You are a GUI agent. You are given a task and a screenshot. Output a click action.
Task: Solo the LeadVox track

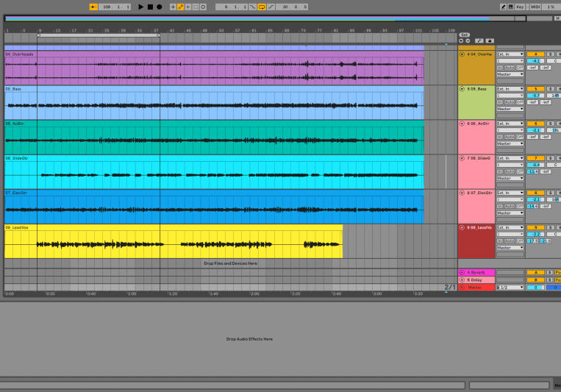click(551, 228)
